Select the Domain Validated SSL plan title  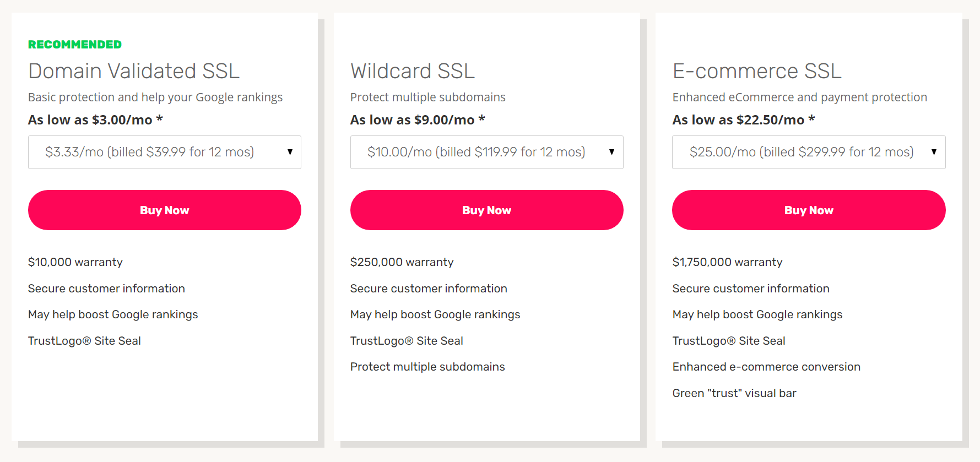pyautogui.click(x=134, y=70)
